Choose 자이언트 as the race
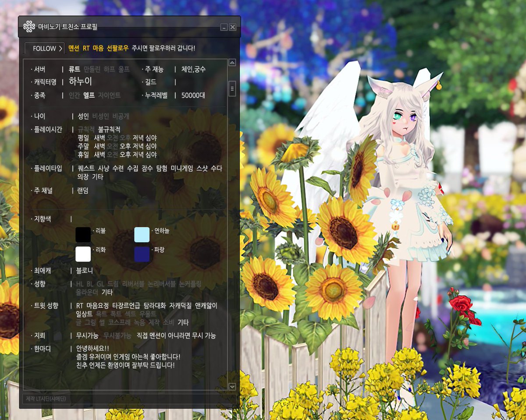The height and width of the screenshot is (420, 526). tap(109, 95)
